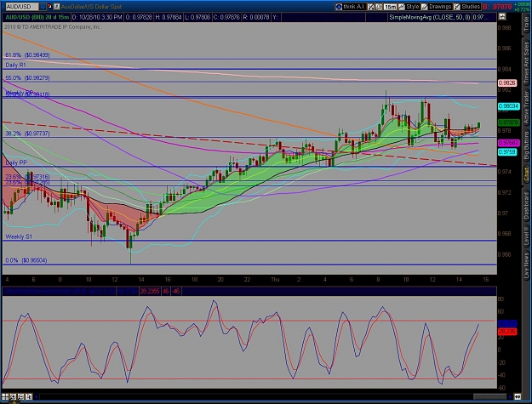Image resolution: width=532 pixels, height=404 pixels.
Task: Click the red flag icon beside symbol box
Action: (x=49, y=7)
